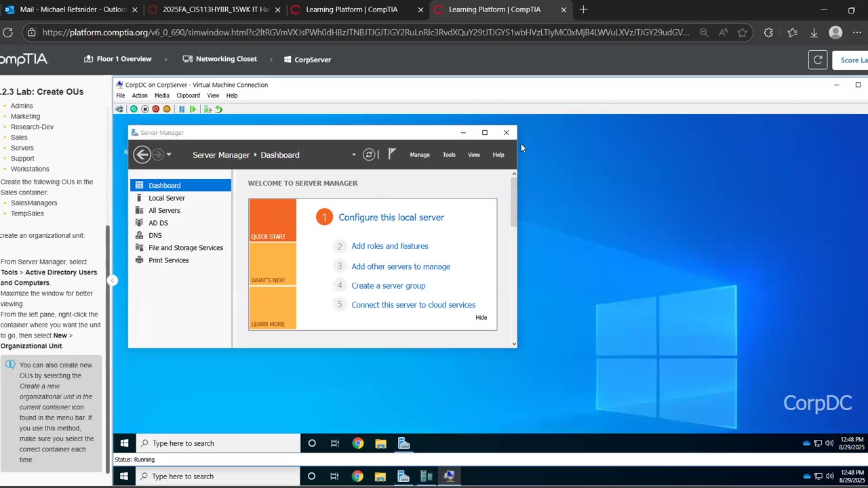Click the Server Manager vertical scrollbar thumb
This screenshot has height=488, width=868.
coord(514,202)
